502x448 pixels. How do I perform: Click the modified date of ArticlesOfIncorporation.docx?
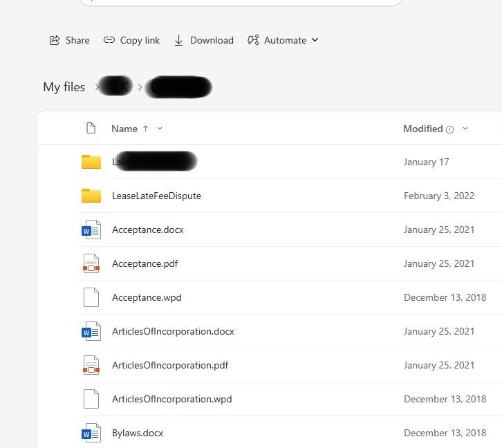[x=439, y=332]
